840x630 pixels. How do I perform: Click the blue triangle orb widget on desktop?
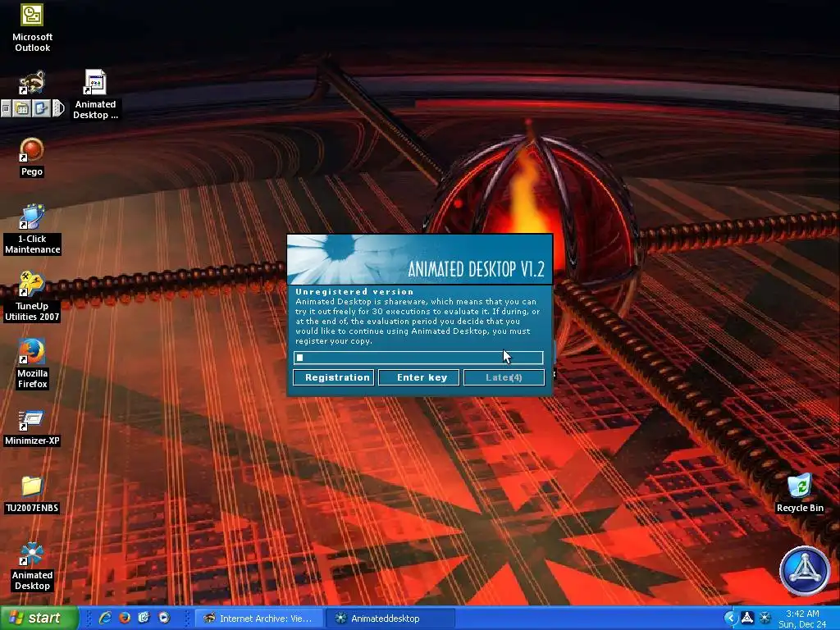[x=804, y=571]
